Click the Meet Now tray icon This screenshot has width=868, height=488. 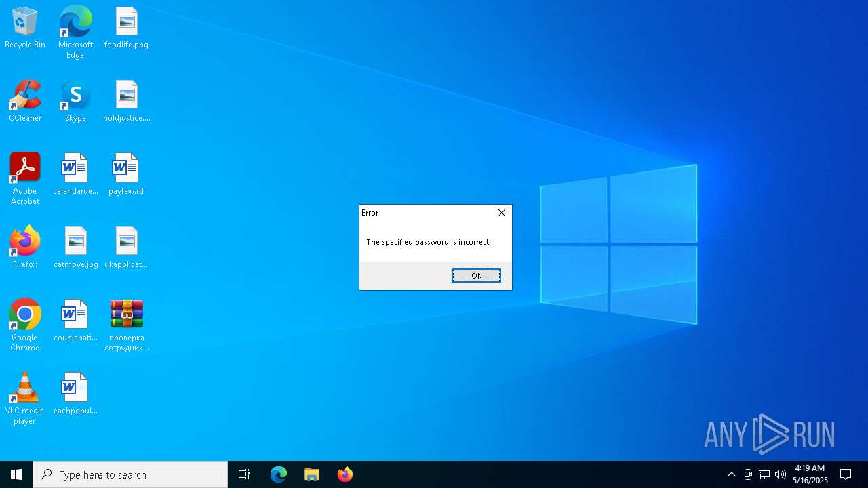(748, 474)
